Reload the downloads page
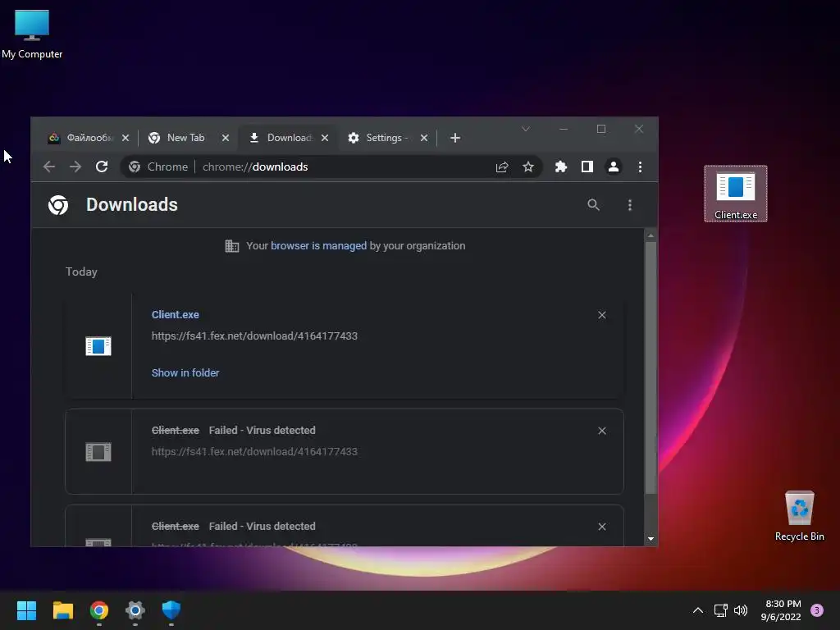This screenshot has height=630, width=840. (x=102, y=167)
